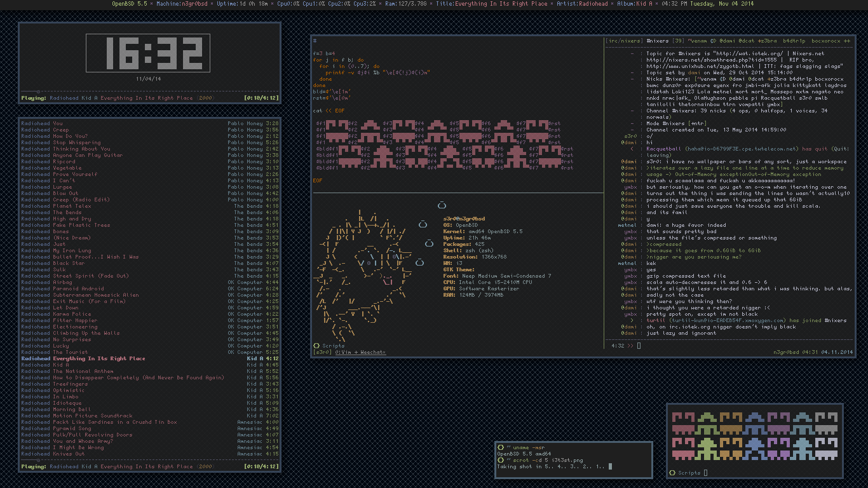Click the playback progress bar under the clock
This screenshot has height=488, width=868.
click(149, 91)
